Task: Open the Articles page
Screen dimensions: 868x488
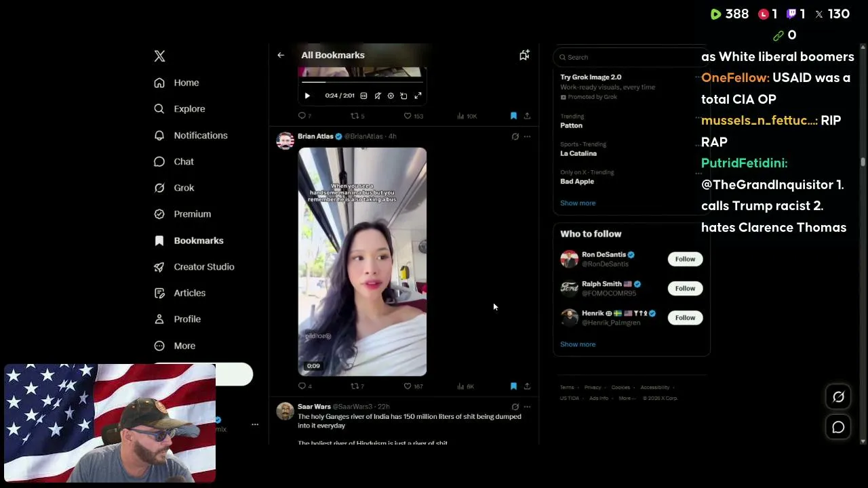Action: pyautogui.click(x=180, y=293)
